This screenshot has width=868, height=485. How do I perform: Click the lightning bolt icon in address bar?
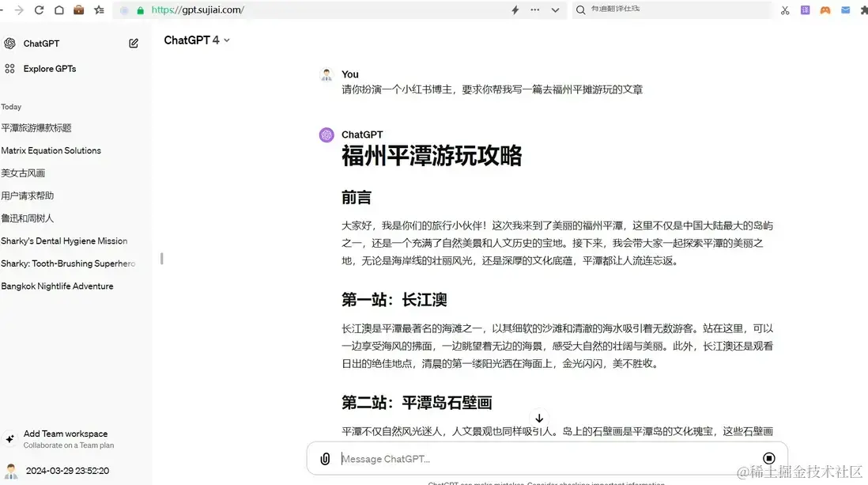(515, 10)
